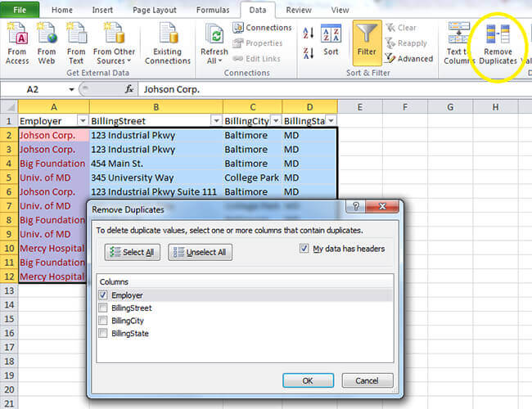Confirm with the OK button
532x409 pixels.
click(308, 380)
